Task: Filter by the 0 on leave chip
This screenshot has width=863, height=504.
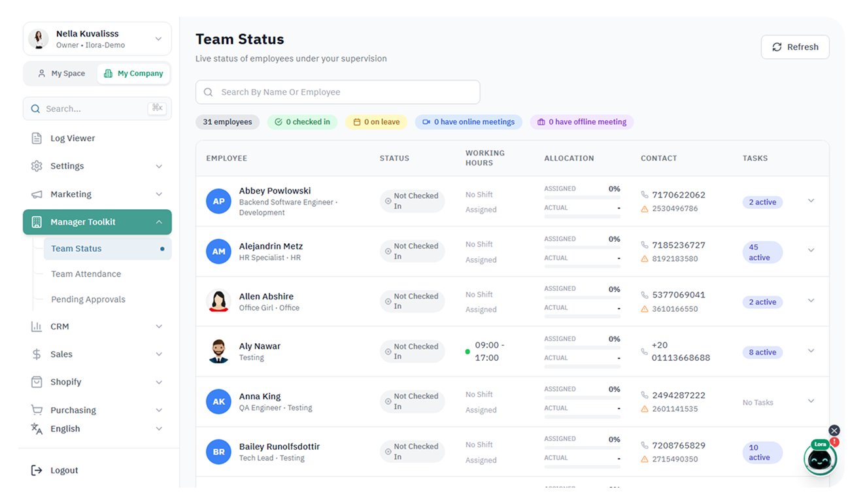Action: tap(377, 122)
